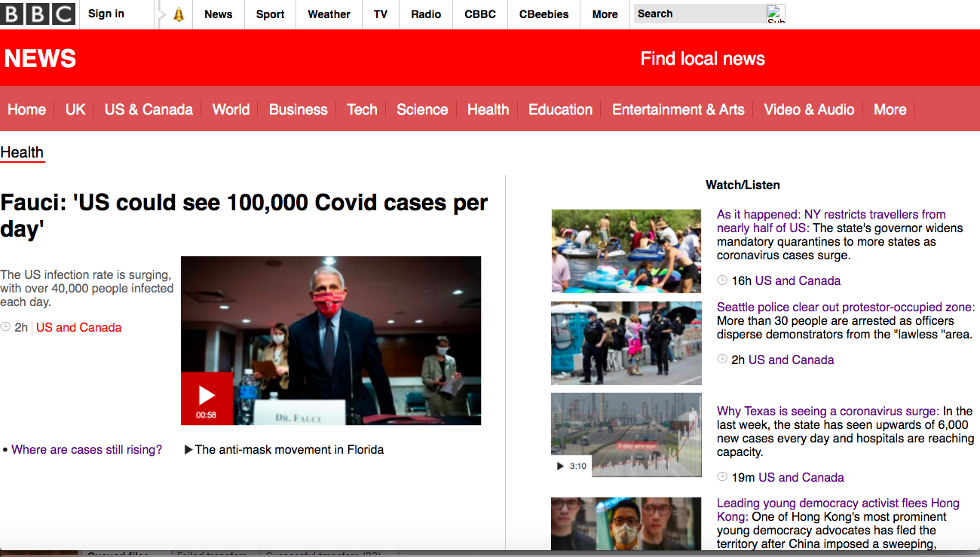
Task: Open The anti-mask movement in Florida
Action: 289,450
